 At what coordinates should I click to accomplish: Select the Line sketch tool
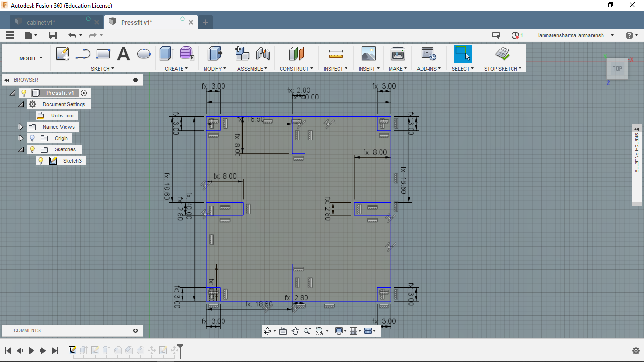83,54
